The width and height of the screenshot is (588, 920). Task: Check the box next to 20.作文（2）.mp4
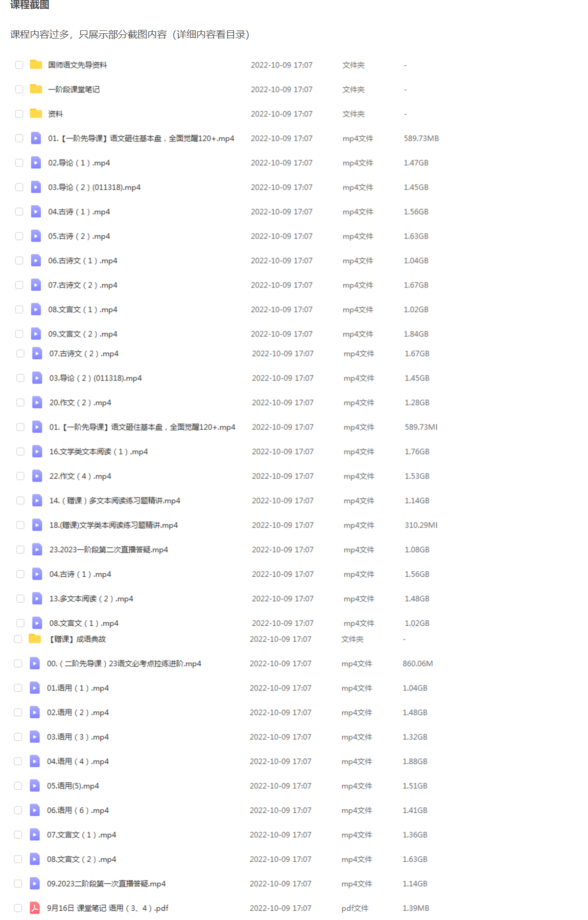click(20, 402)
